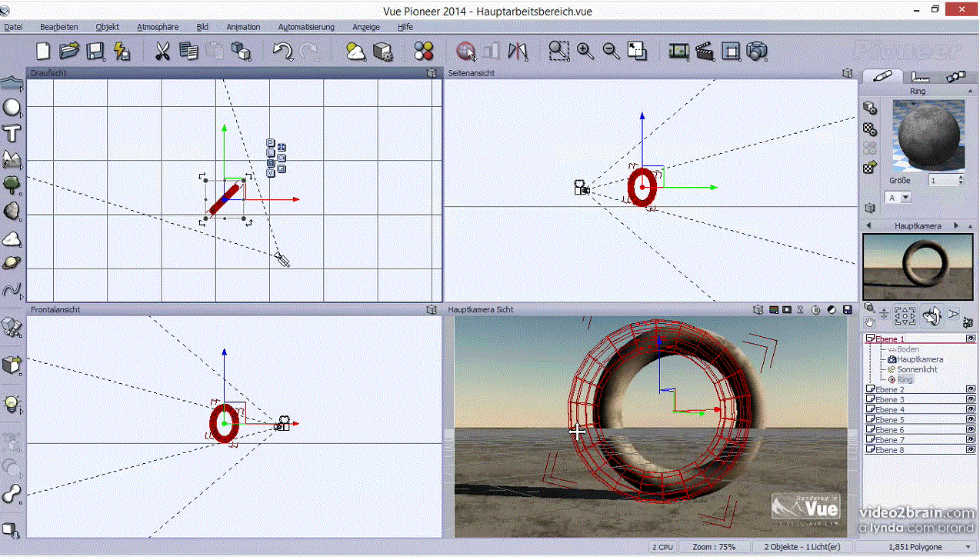Copy the selected object
Viewport: 980px width, 557px height.
pos(188,51)
